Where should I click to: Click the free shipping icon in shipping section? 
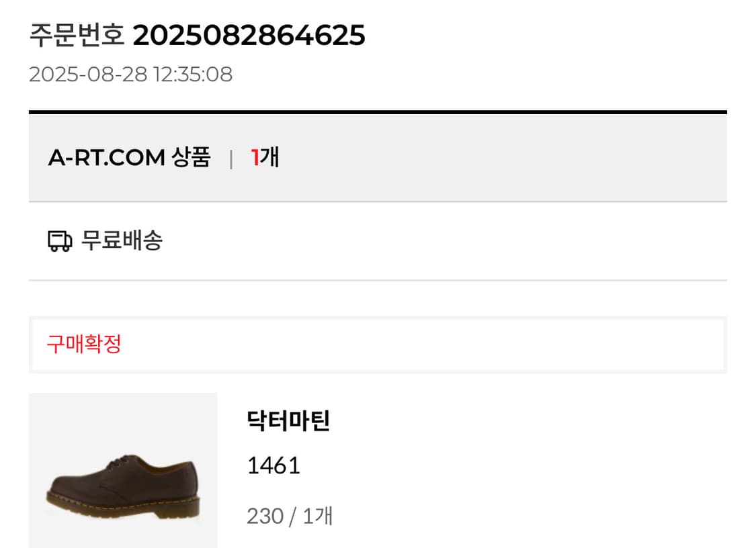pos(58,239)
